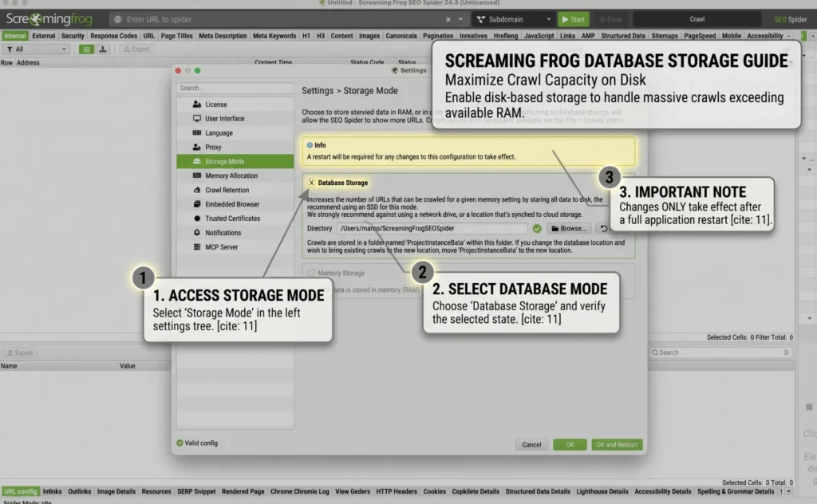The height and width of the screenshot is (504, 817).
Task: Open the Structured Data tab
Action: 622,36
